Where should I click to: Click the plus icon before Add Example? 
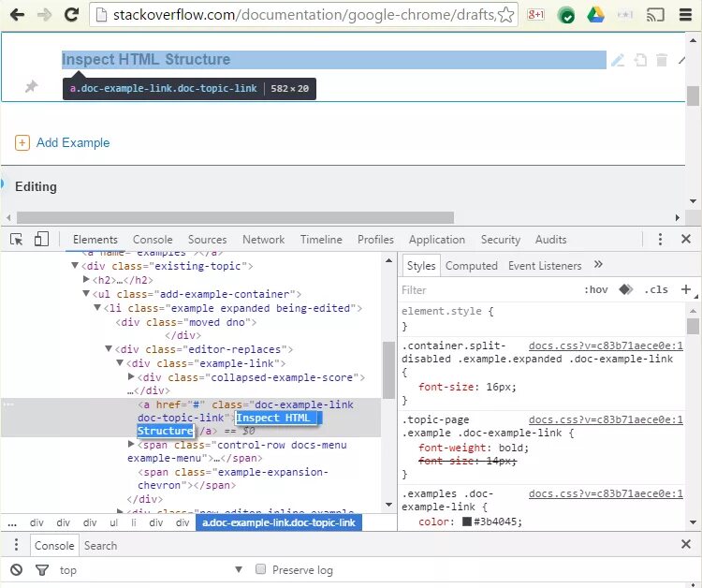(x=22, y=143)
